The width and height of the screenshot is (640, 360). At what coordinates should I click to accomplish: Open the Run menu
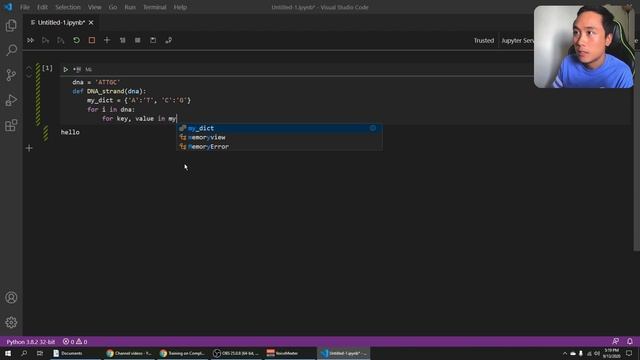[130, 7]
